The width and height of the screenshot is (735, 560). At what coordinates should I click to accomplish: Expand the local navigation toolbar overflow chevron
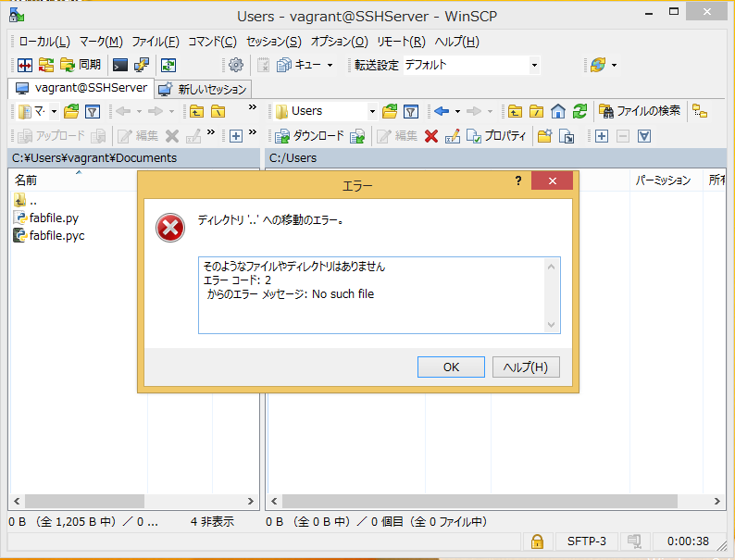(x=253, y=107)
